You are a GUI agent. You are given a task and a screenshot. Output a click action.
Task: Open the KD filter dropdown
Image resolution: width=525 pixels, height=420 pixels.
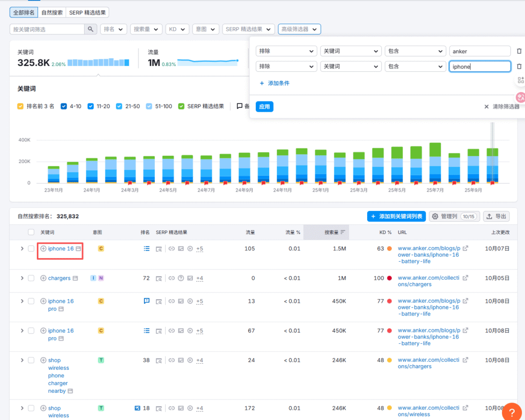click(177, 29)
